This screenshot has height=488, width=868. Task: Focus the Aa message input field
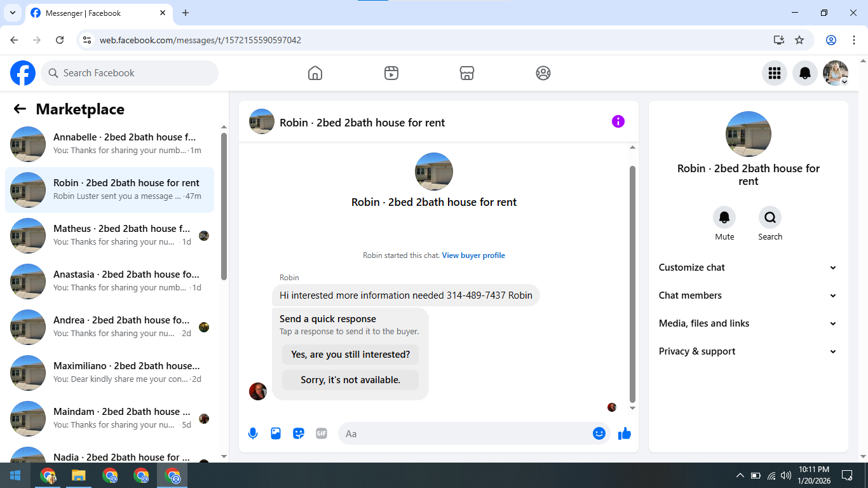[x=464, y=434]
